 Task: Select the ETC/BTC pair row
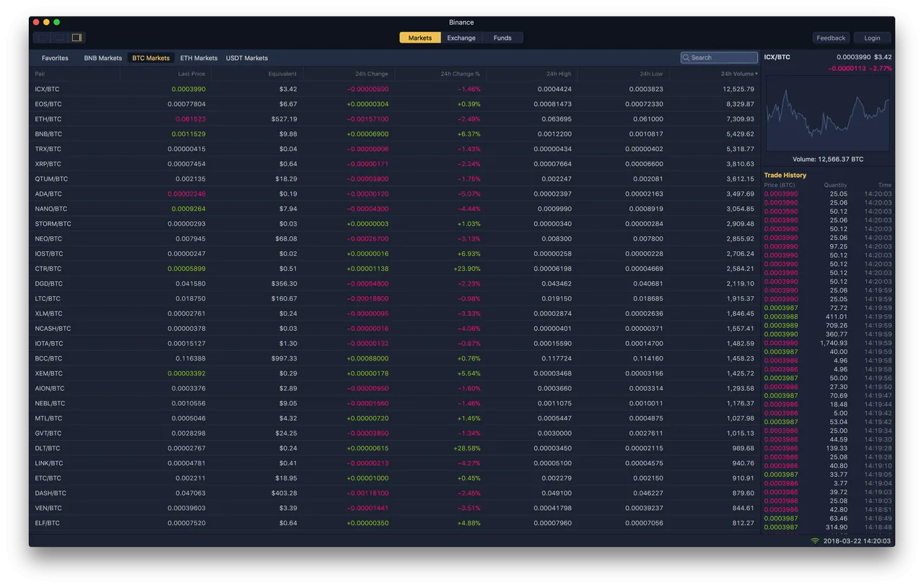coord(394,478)
